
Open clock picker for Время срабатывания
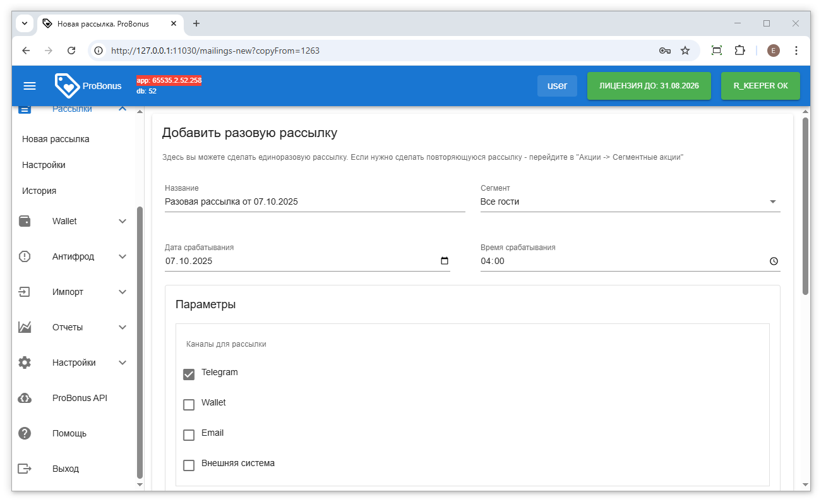[x=774, y=261]
